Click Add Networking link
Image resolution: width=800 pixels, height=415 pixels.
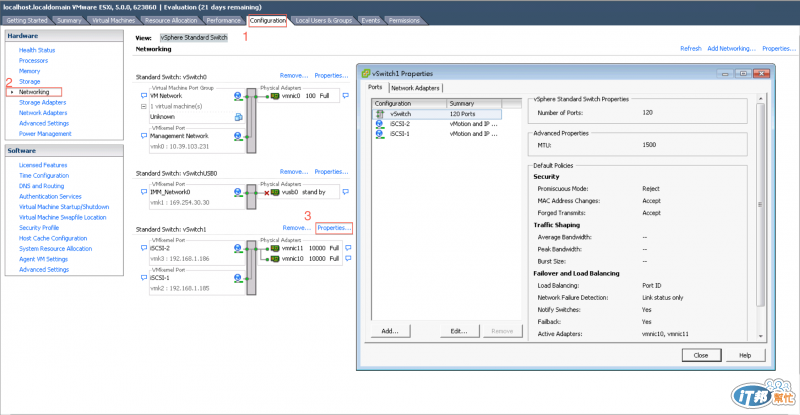(x=732, y=48)
